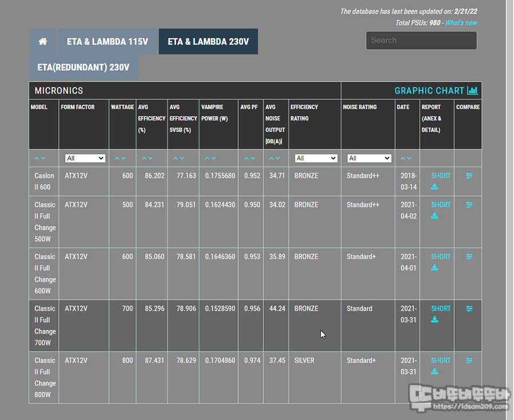Open the Noise Rating filter dropdown

coord(369,158)
